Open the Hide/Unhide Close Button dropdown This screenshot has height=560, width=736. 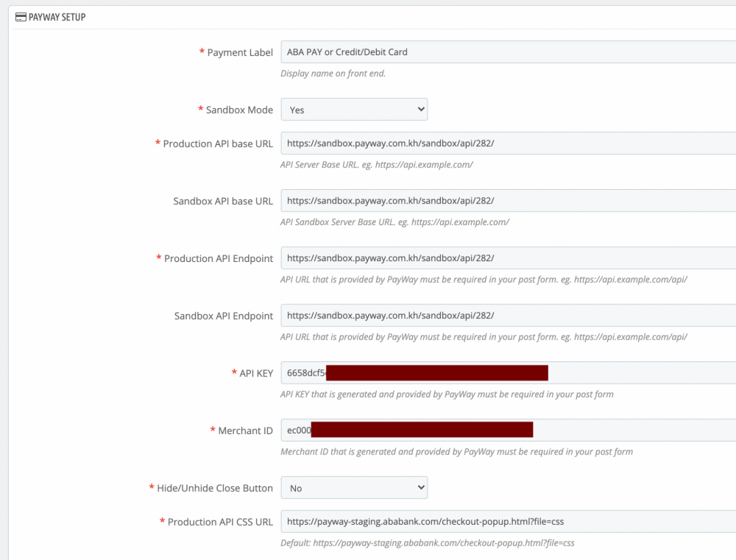[x=354, y=487]
